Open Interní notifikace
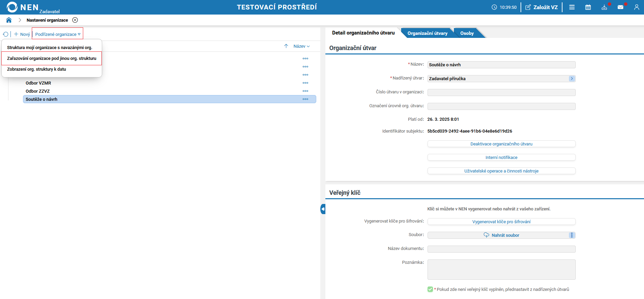The height and width of the screenshot is (299, 644). pyautogui.click(x=501, y=157)
